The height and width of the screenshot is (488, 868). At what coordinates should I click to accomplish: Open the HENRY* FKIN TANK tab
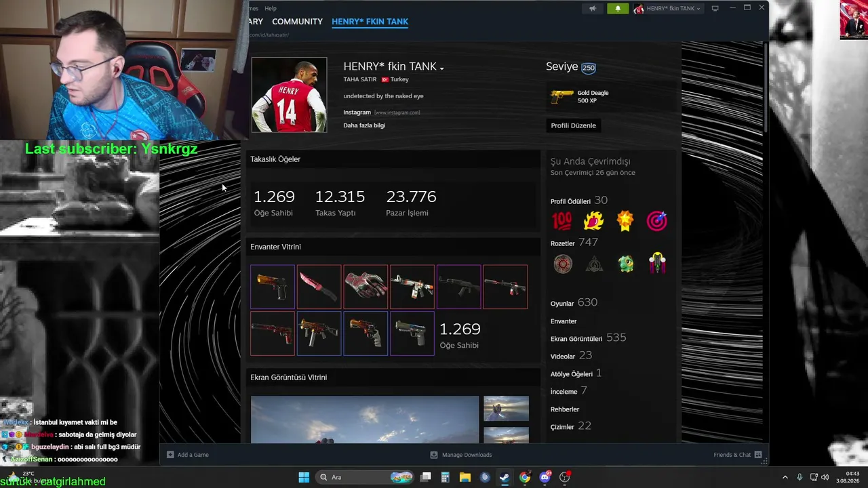(x=370, y=22)
